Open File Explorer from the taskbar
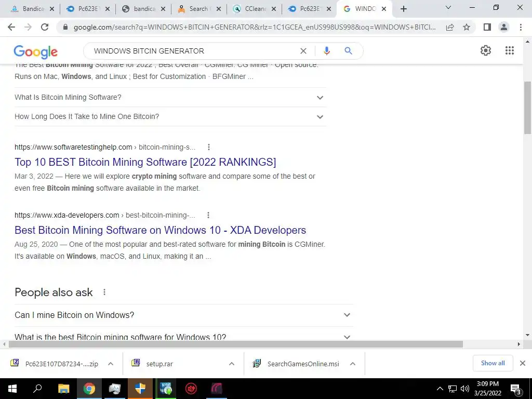This screenshot has height=399, width=532. [x=63, y=389]
